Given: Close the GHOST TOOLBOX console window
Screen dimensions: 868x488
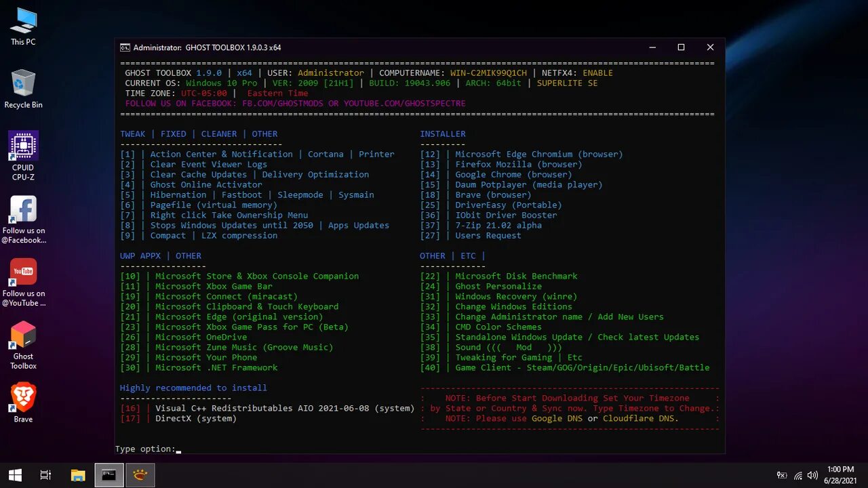Looking at the screenshot, I should coord(710,47).
